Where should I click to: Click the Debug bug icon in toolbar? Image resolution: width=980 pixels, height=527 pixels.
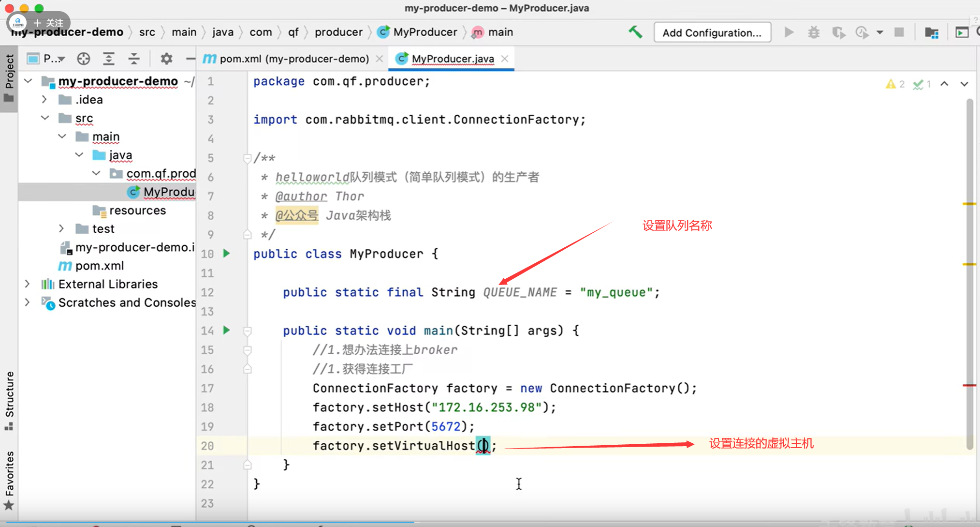point(814,32)
